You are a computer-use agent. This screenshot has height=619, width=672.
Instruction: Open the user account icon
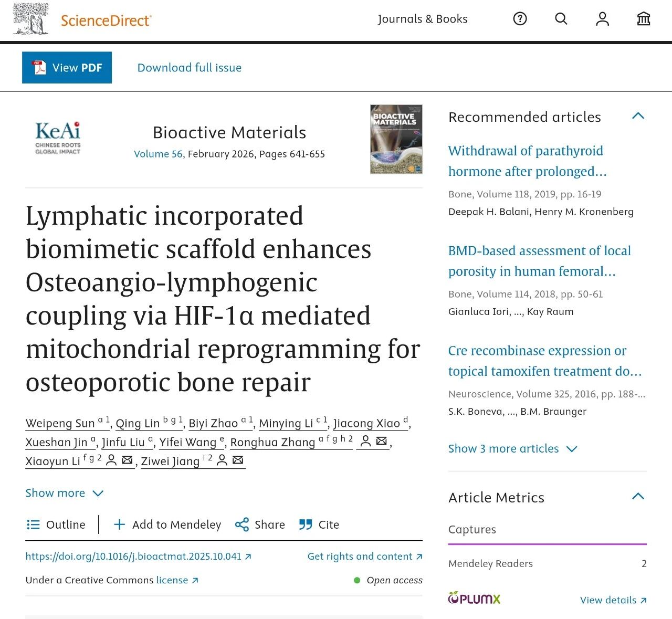602,19
